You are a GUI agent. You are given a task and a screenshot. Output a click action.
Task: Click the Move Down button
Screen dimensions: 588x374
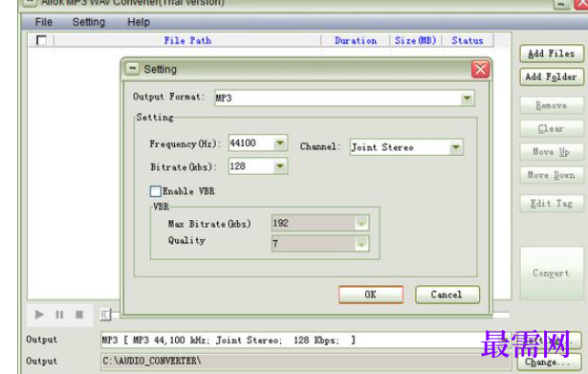point(552,175)
